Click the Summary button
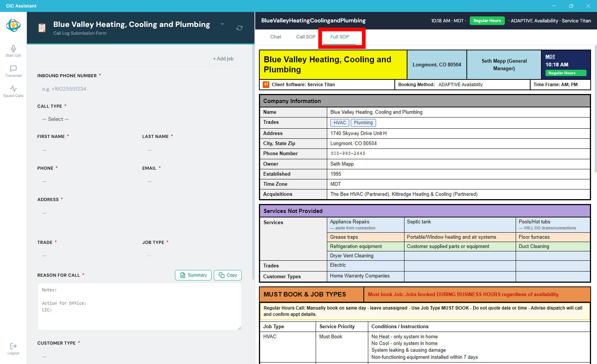The image size is (597, 364). click(193, 275)
